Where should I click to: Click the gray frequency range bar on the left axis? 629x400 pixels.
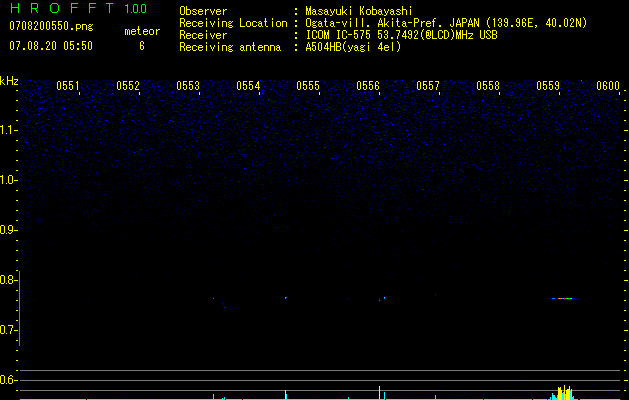point(19,308)
